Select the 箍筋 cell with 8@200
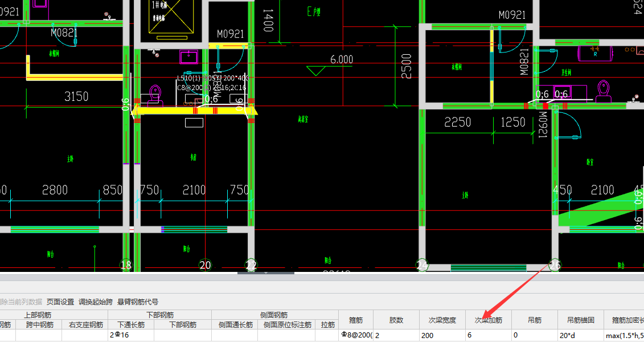The image size is (644, 362). [x=356, y=335]
